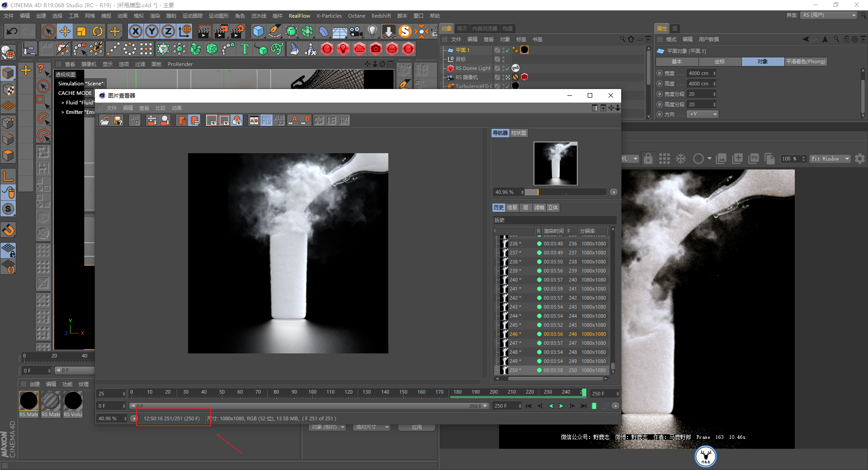The width and height of the screenshot is (868, 470).
Task: Open image file in Picture Viewer toolbar
Action: tap(105, 120)
